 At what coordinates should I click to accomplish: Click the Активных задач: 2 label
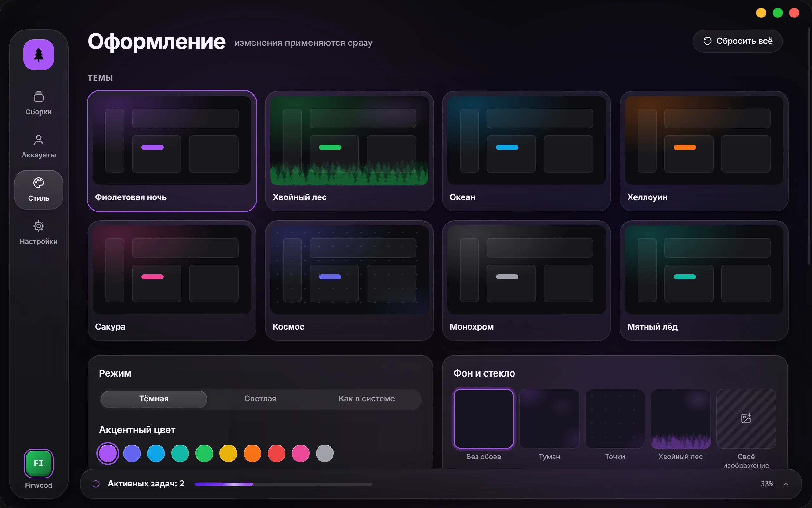(x=146, y=484)
